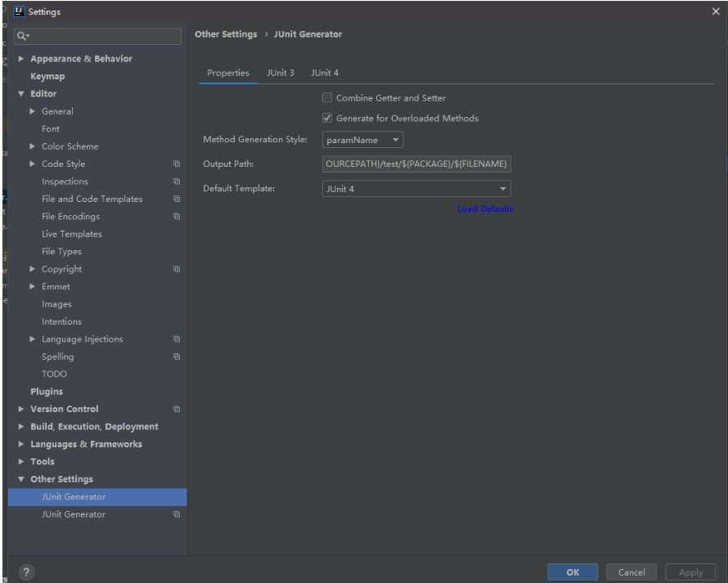728x583 pixels.
Task: Open the help question mark button
Action: 26,572
